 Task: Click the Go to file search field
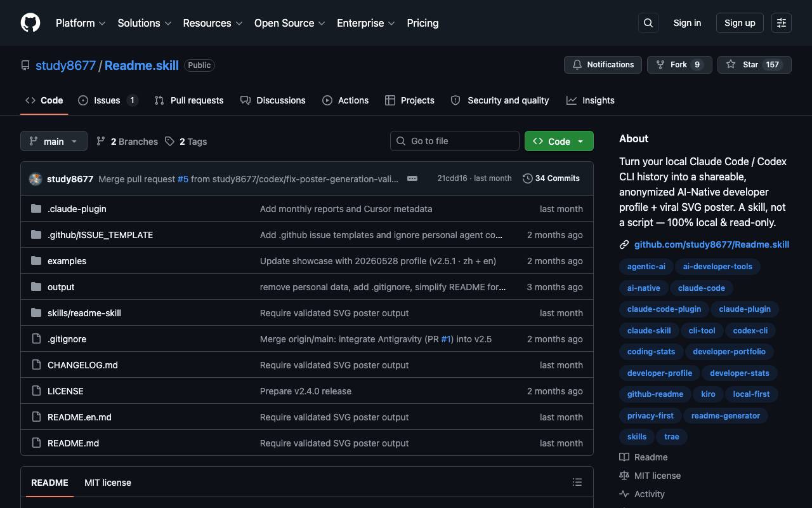coord(455,141)
